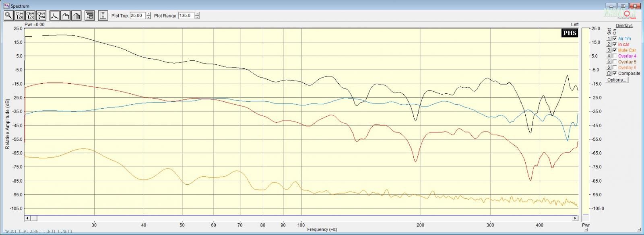This screenshot has width=644, height=235.
Task: Click the frequency scrollbar left arrow
Action: point(27,218)
